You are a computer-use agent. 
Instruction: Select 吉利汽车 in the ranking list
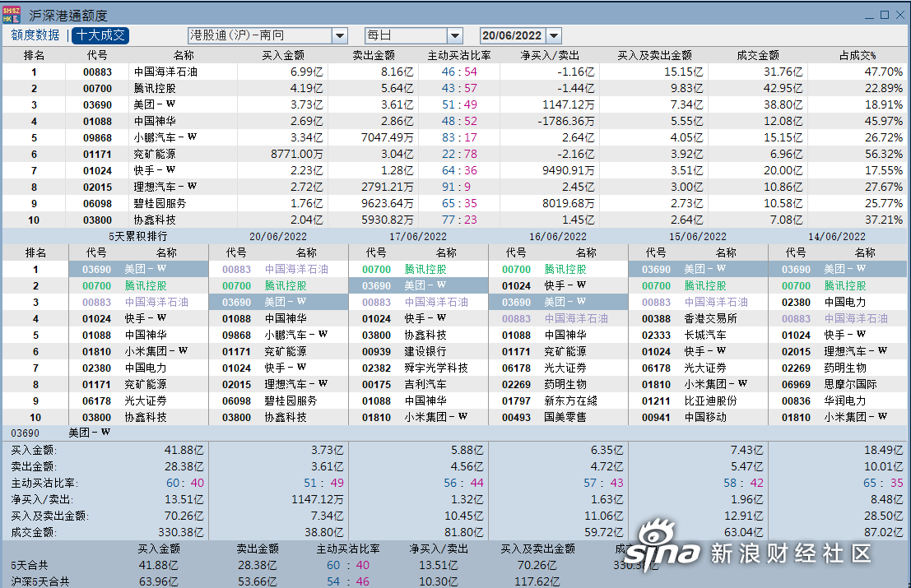pyautogui.click(x=425, y=384)
